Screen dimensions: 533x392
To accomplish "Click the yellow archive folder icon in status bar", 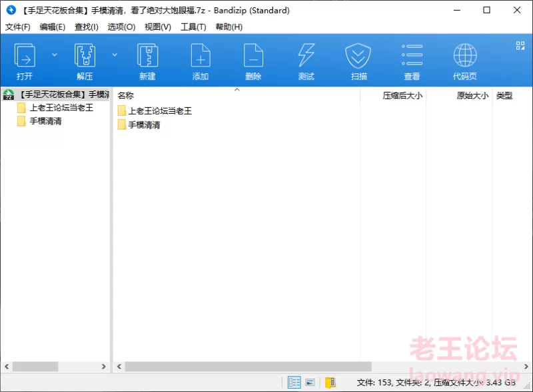I will pyautogui.click(x=330, y=383).
